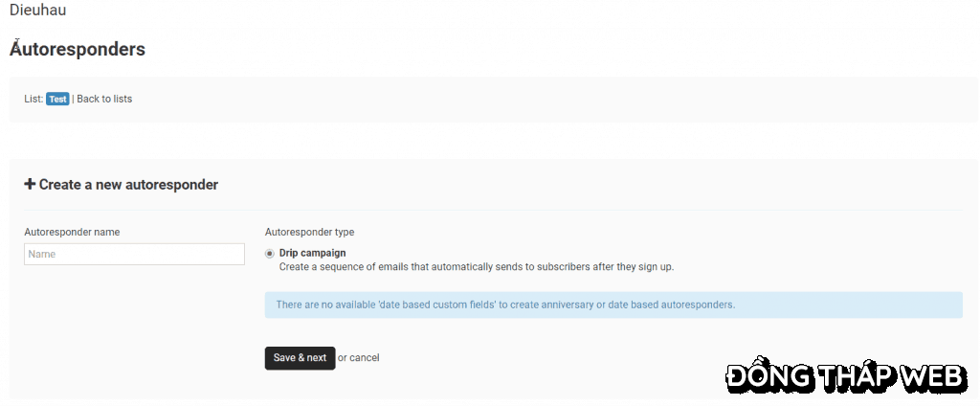Click the plus icon beside Create a new autoresponder

(x=30, y=185)
